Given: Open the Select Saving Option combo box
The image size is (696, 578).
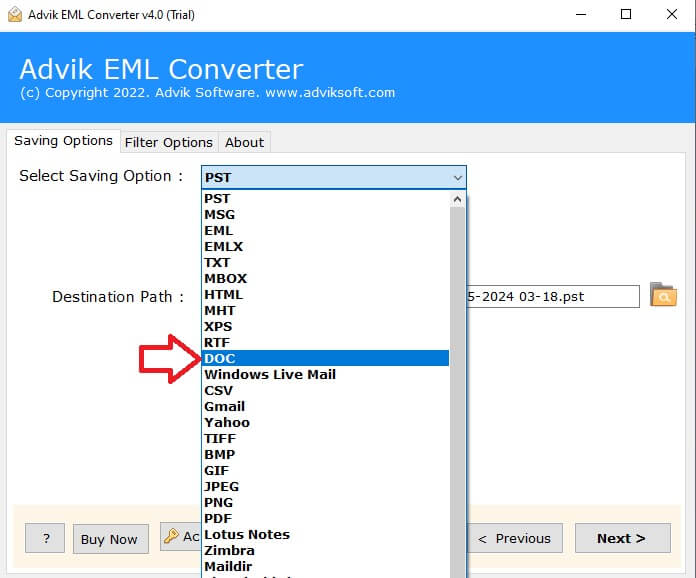Looking at the screenshot, I should pos(333,177).
